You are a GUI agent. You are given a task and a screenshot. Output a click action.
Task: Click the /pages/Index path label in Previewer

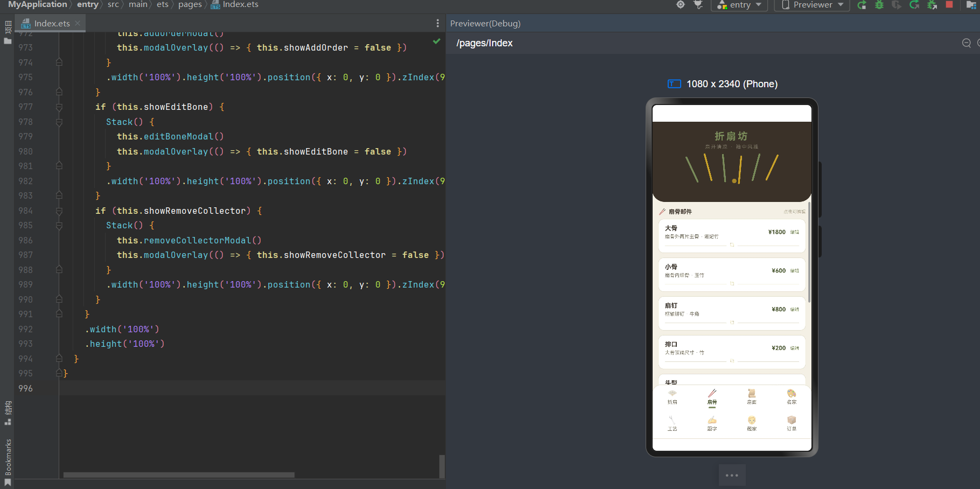(485, 43)
